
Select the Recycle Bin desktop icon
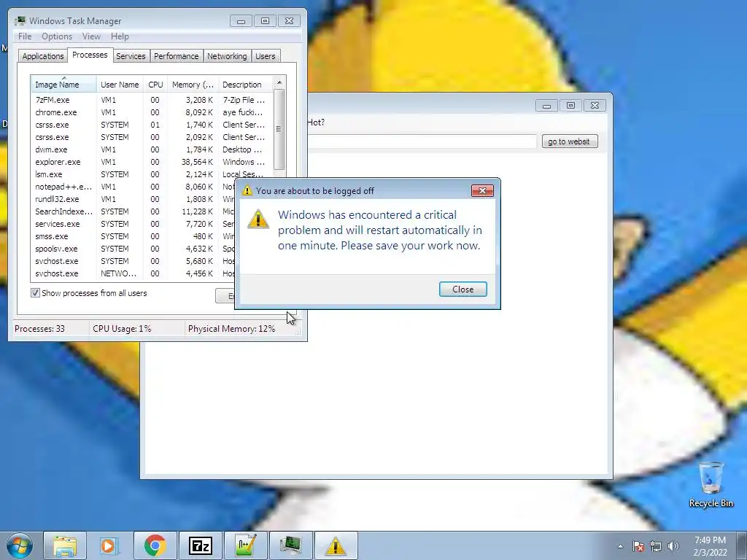coord(711,484)
